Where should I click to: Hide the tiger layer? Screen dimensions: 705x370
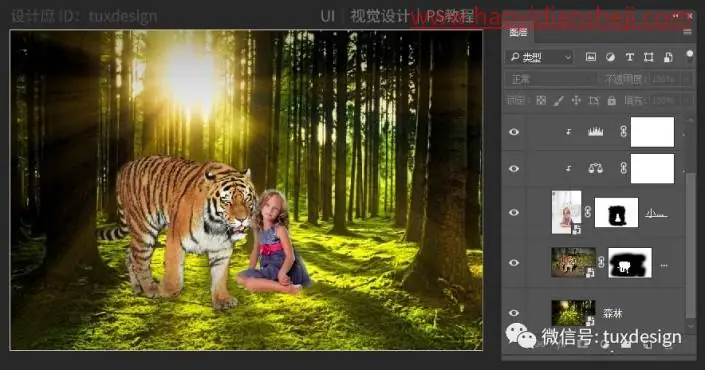pos(514,263)
